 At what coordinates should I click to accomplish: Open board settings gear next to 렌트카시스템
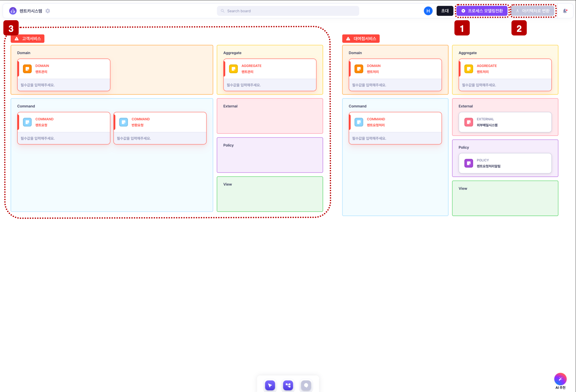click(48, 11)
